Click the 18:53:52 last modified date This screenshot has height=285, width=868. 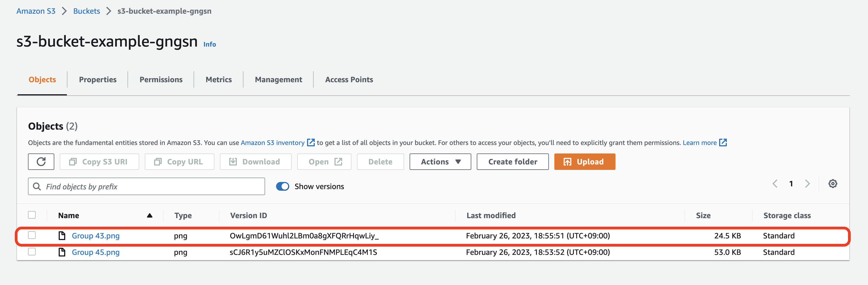click(x=538, y=252)
